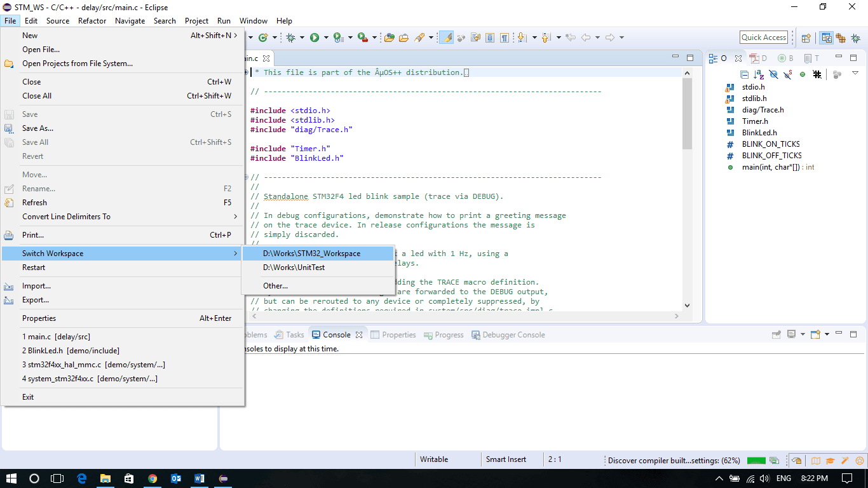
Task: Open recent file 4 system_stm32f4xx.c
Action: 123,379
